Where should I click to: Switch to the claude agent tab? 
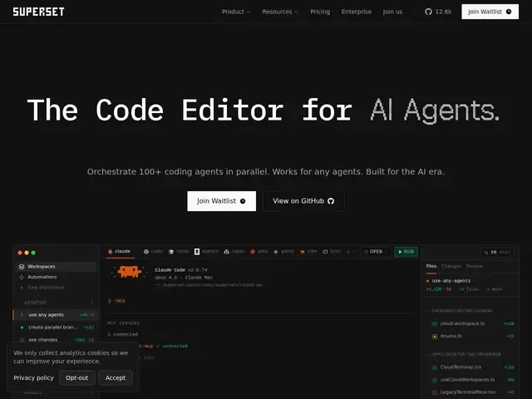pyautogui.click(x=120, y=251)
